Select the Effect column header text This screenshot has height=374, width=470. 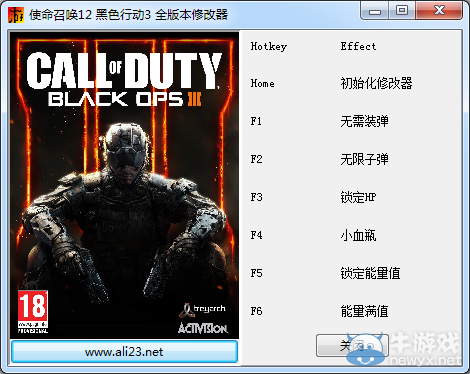358,46
